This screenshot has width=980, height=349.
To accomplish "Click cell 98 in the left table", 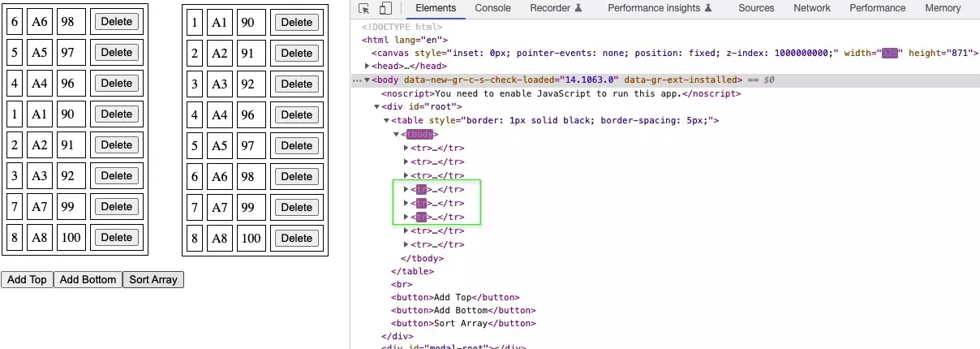I will coord(71,21).
